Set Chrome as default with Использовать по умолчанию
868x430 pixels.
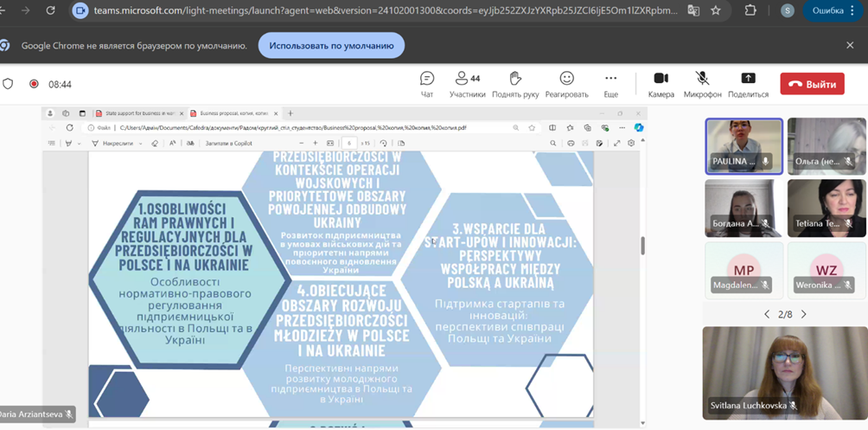(331, 46)
